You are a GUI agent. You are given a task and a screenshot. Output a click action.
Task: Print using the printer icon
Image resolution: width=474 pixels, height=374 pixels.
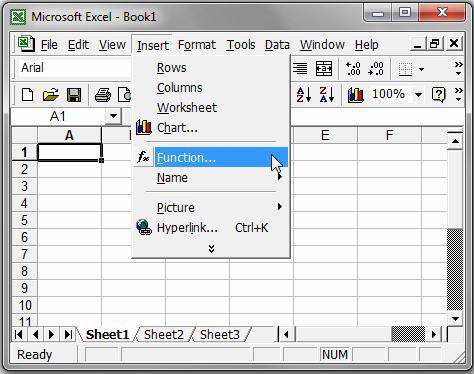[103, 95]
